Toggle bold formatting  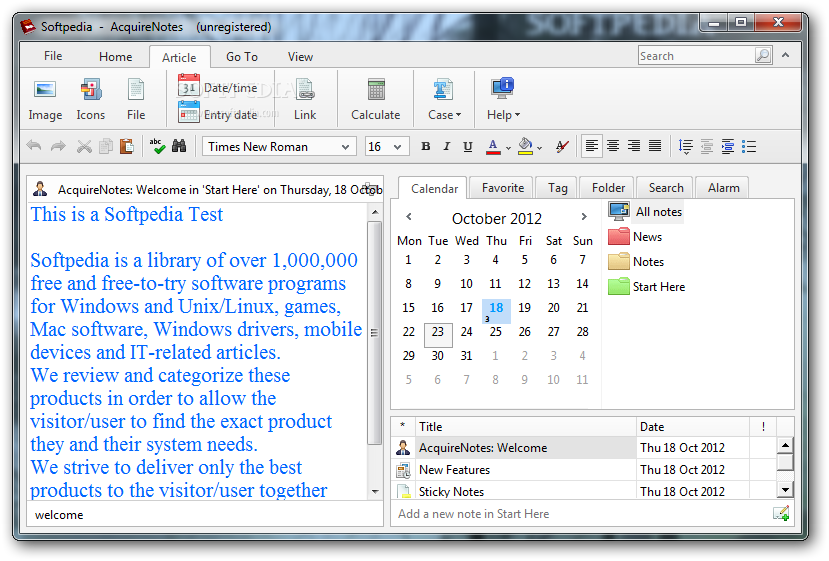[x=426, y=146]
